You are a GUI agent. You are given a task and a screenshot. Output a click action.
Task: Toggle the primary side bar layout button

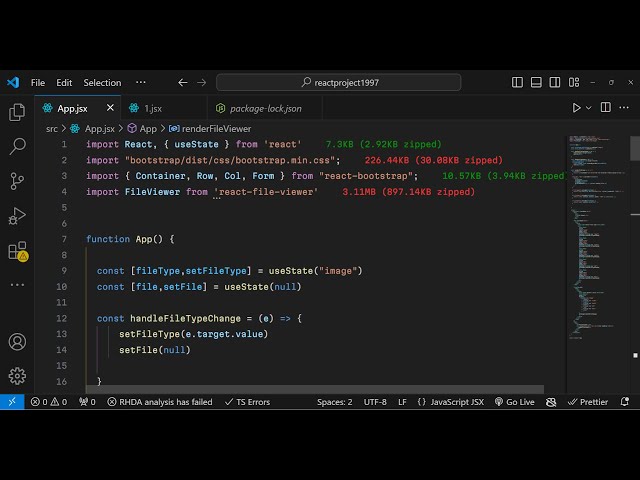(518, 83)
